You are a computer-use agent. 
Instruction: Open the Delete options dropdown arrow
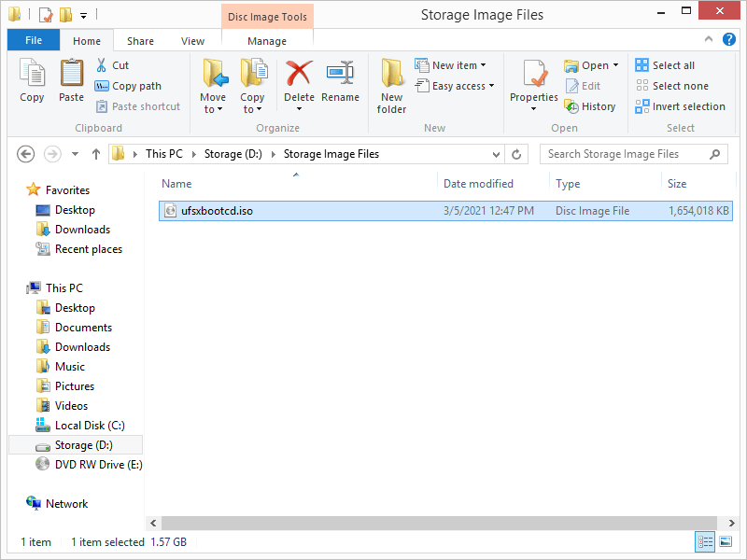pyautogui.click(x=299, y=109)
